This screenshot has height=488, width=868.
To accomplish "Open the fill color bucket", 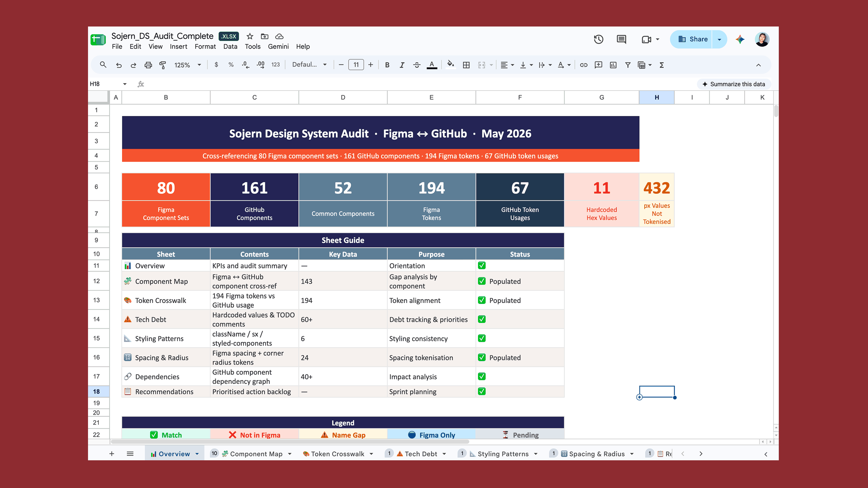I will (x=451, y=65).
